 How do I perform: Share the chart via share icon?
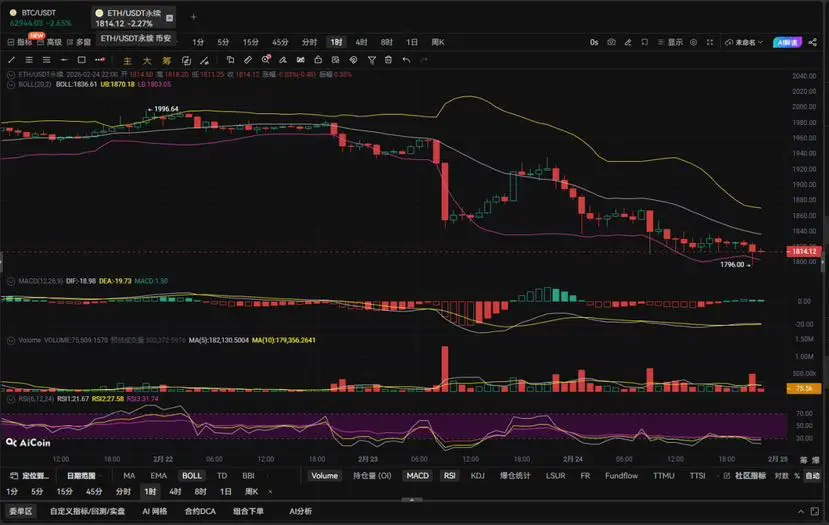[813, 42]
